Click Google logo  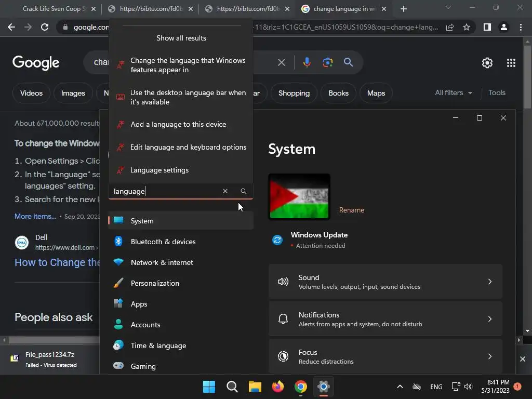[x=36, y=63]
